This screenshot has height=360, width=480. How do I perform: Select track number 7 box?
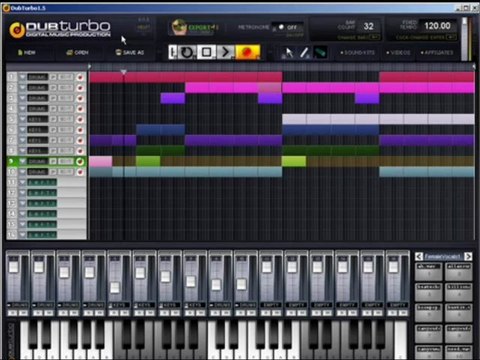tap(12, 140)
